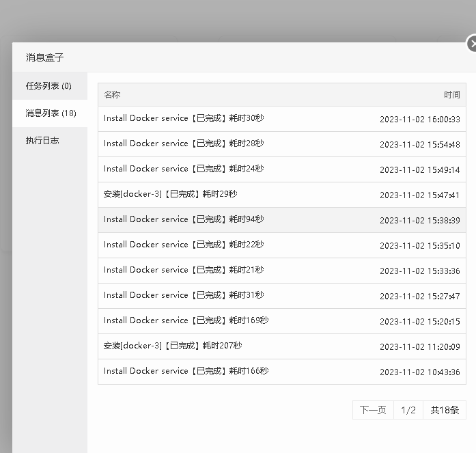Image resolution: width=476 pixels, height=453 pixels.
Task: Select message Install Docker service 耗时21秒
Action: click(282, 271)
